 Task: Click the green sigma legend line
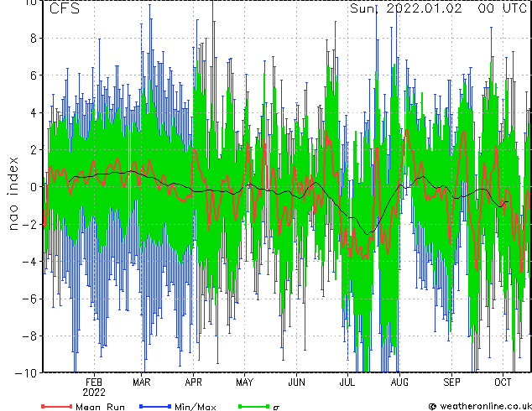[x=254, y=406]
